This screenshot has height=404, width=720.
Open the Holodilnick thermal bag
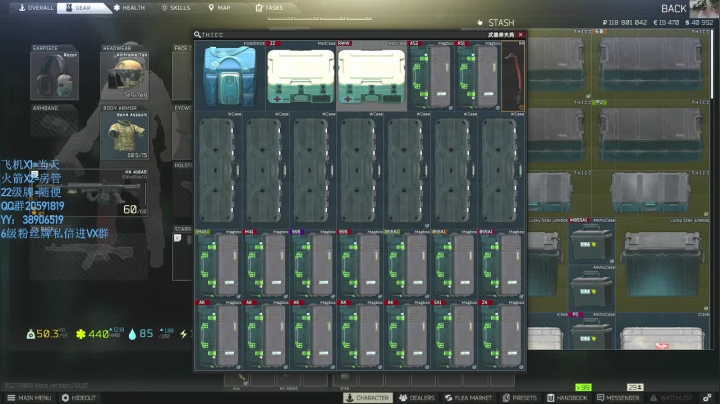click(230, 76)
